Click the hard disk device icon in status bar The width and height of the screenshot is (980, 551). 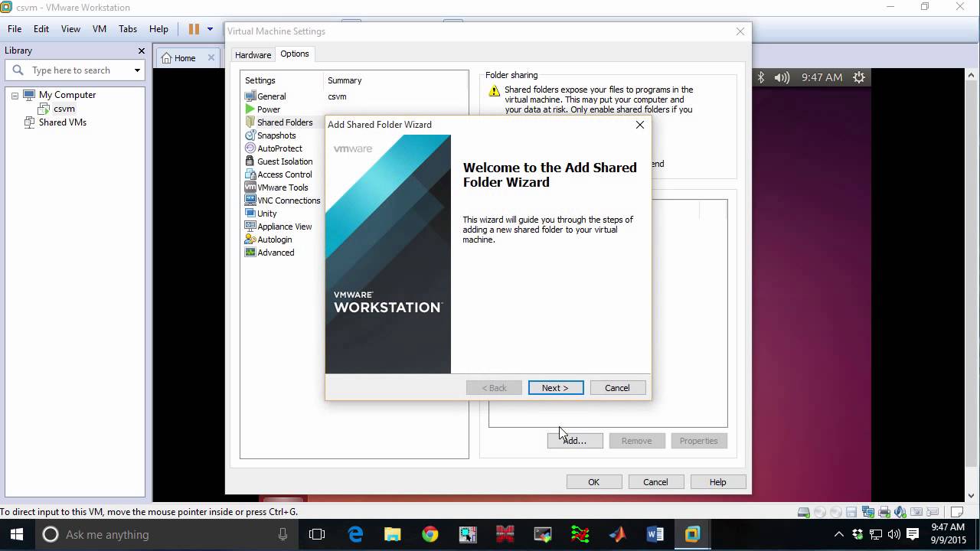[x=804, y=512]
